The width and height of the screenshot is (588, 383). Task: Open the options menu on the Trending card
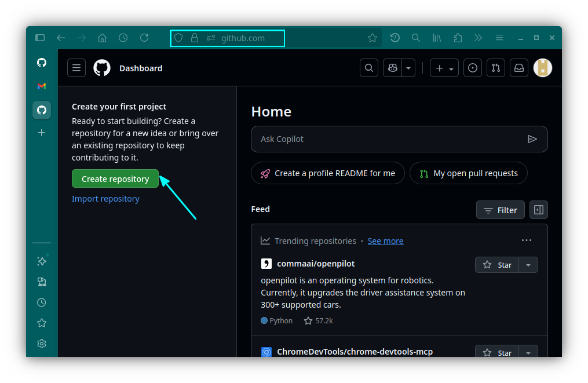pyautogui.click(x=526, y=240)
